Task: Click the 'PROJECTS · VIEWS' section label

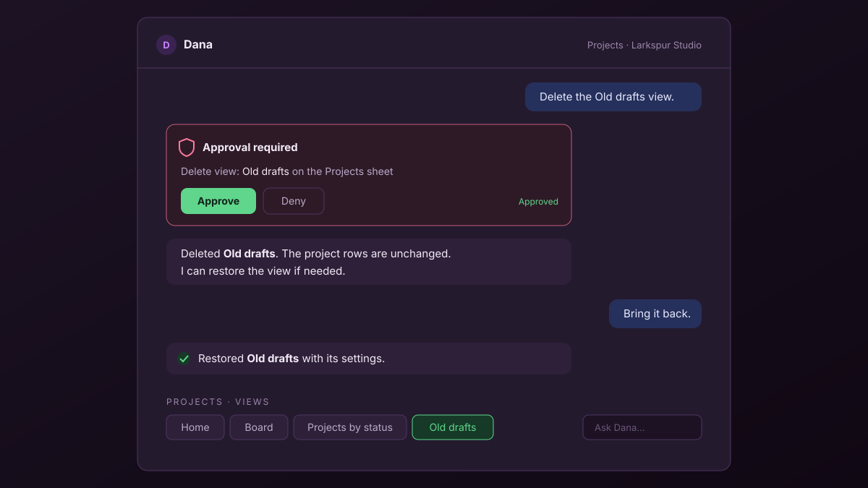Action: 218,402
